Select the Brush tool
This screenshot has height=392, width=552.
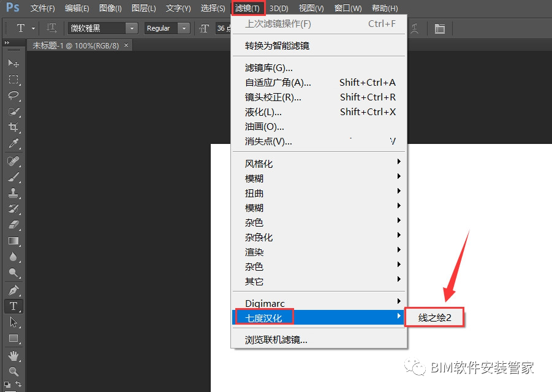coord(13,177)
